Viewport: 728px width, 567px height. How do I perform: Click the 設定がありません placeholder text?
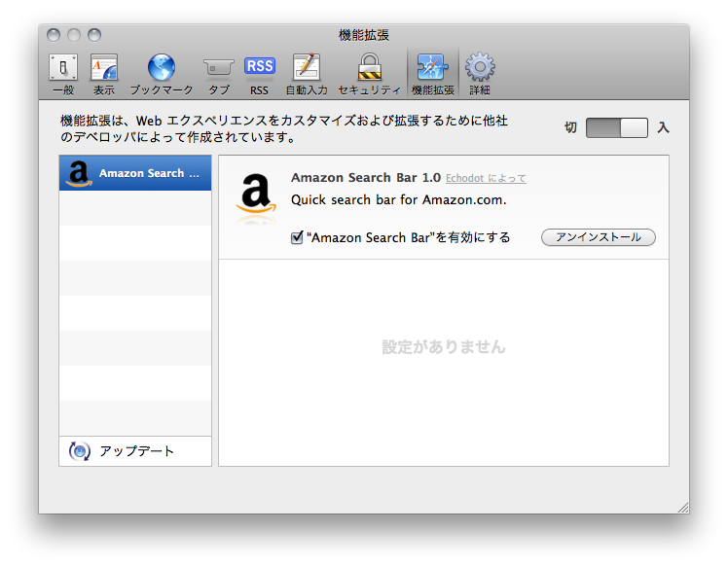tap(444, 347)
